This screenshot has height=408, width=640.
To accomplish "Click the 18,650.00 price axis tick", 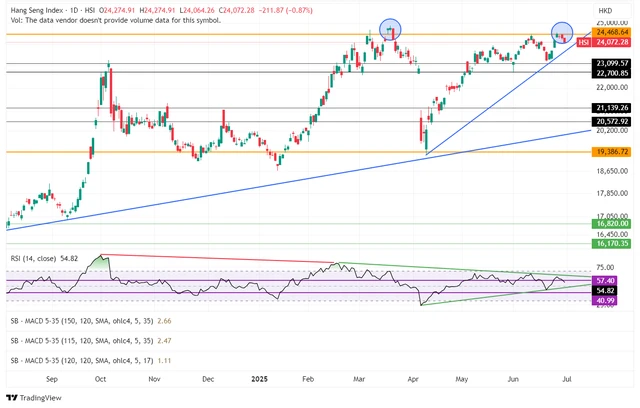I will coord(612,171).
